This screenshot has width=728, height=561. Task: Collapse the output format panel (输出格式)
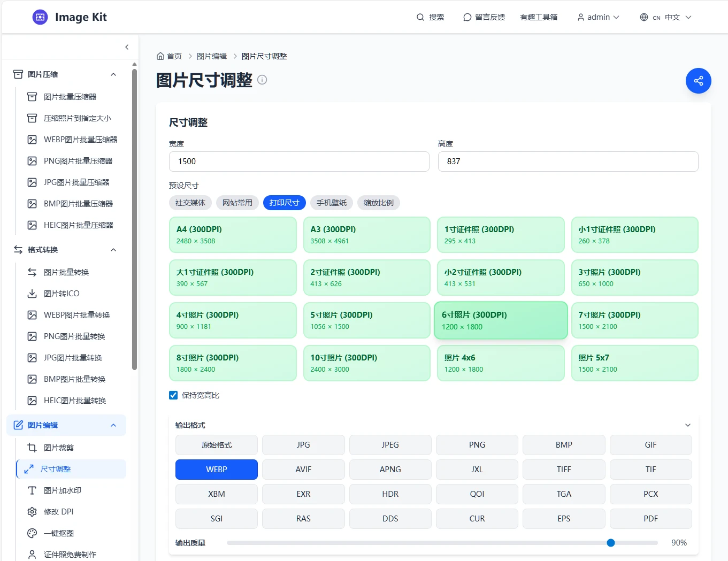687,425
